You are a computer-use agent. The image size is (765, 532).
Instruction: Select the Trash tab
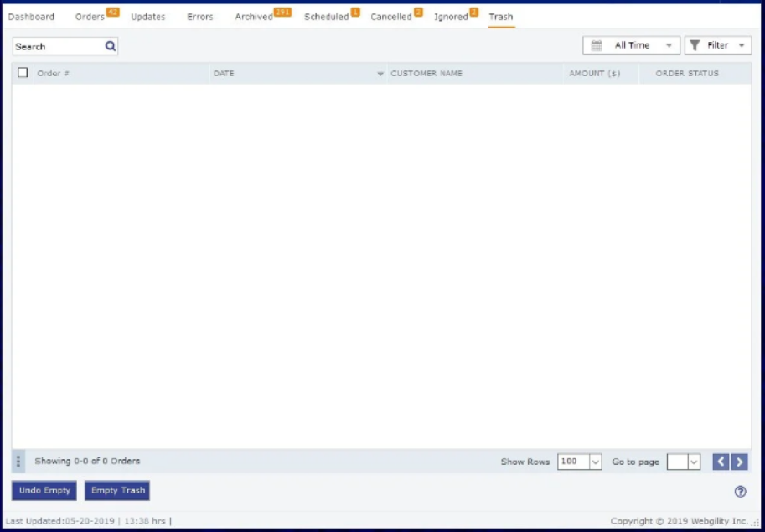[501, 17]
